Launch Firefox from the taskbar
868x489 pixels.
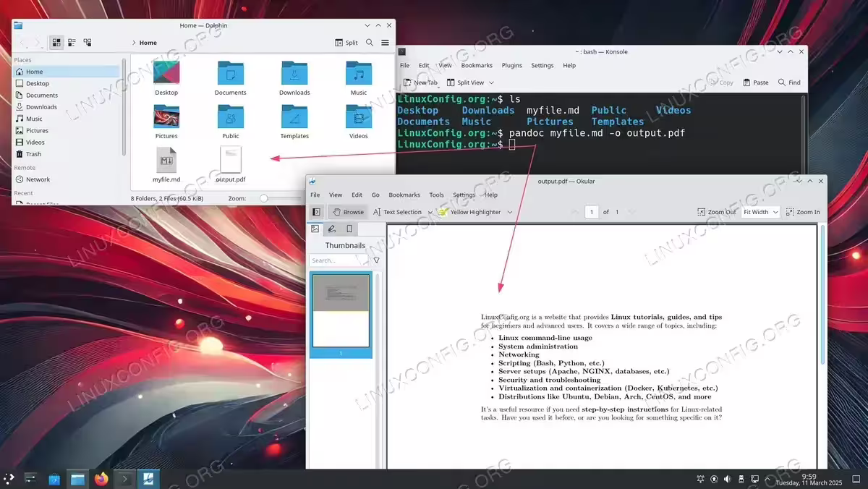pos(101,479)
